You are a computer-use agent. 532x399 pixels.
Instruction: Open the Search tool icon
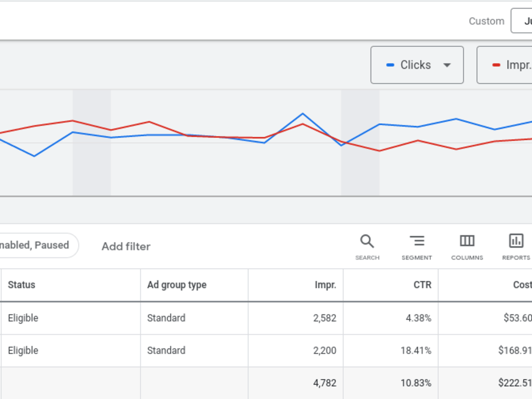[x=367, y=247]
